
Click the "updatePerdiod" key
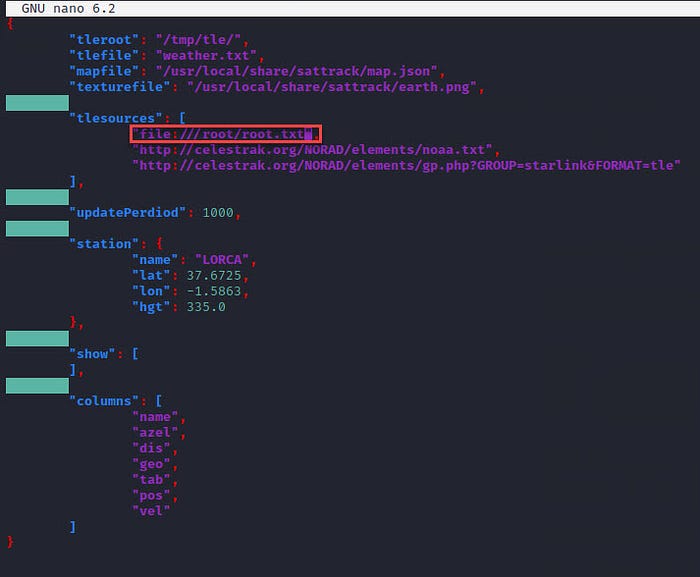pyautogui.click(x=127, y=213)
